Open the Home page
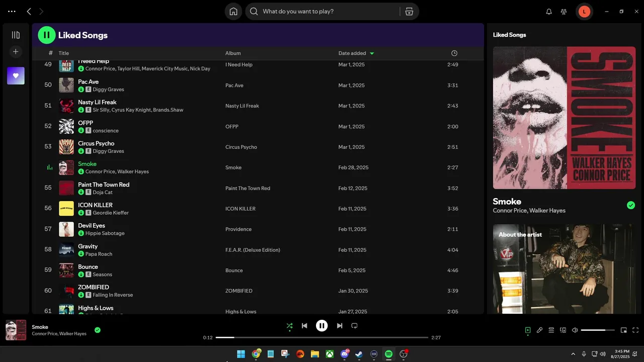The image size is (644, 362). (x=233, y=12)
